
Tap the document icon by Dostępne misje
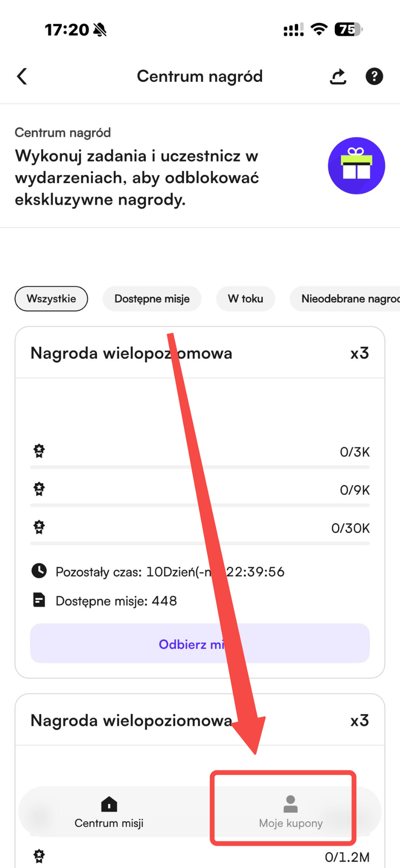pyautogui.click(x=39, y=600)
